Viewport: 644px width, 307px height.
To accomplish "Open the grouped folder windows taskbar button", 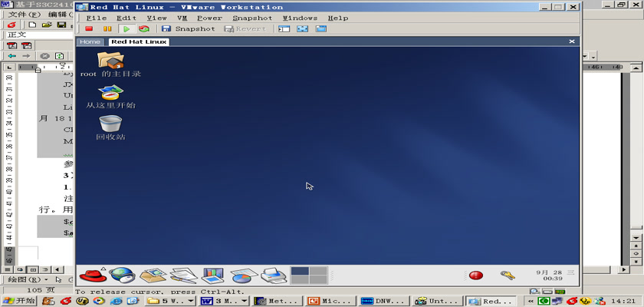I will point(171,301).
